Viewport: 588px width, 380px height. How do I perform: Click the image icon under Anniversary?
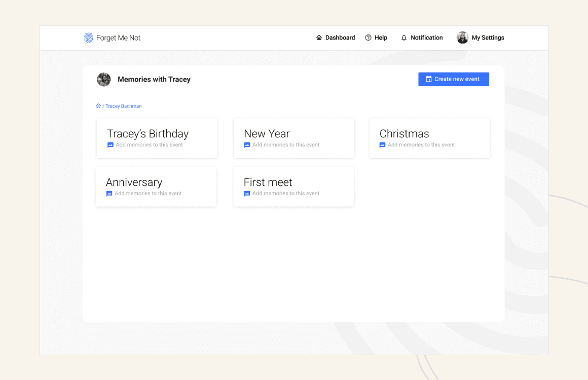click(x=109, y=194)
